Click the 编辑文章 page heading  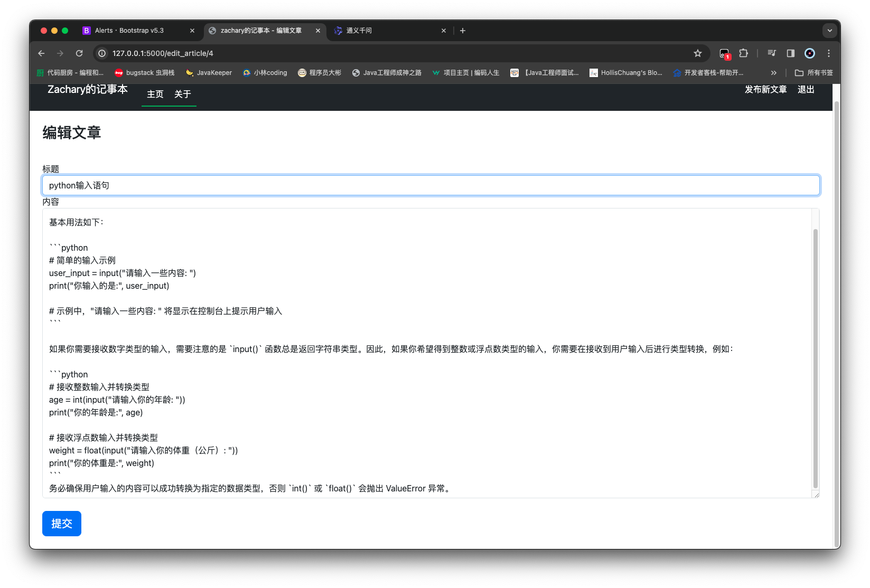(x=72, y=132)
